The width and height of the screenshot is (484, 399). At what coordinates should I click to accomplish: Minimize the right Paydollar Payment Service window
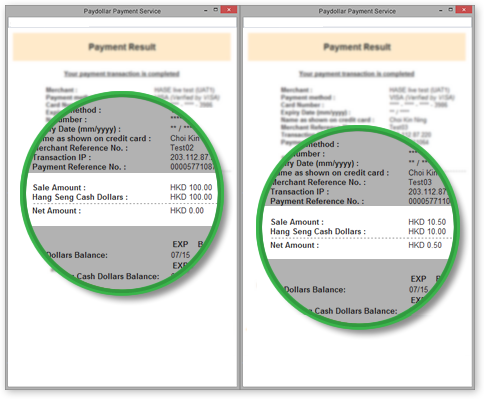(x=441, y=10)
